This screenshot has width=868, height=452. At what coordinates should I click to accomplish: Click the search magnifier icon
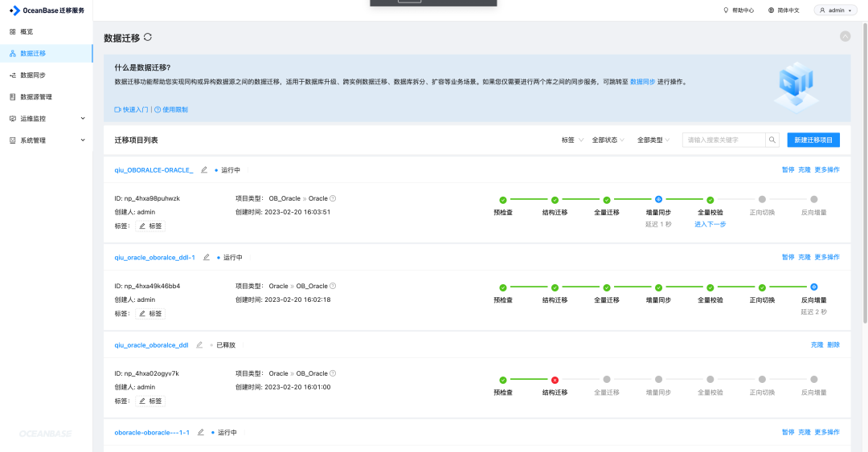click(772, 140)
